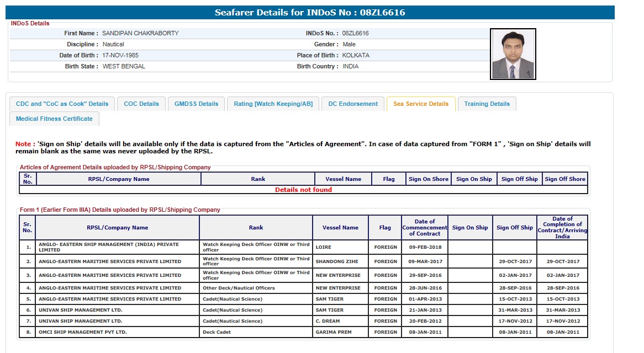This screenshot has width=644, height=353.
Task: Click the name SANDIPAN CHAKRABORTY in INDoS Details
Action: 140,33
